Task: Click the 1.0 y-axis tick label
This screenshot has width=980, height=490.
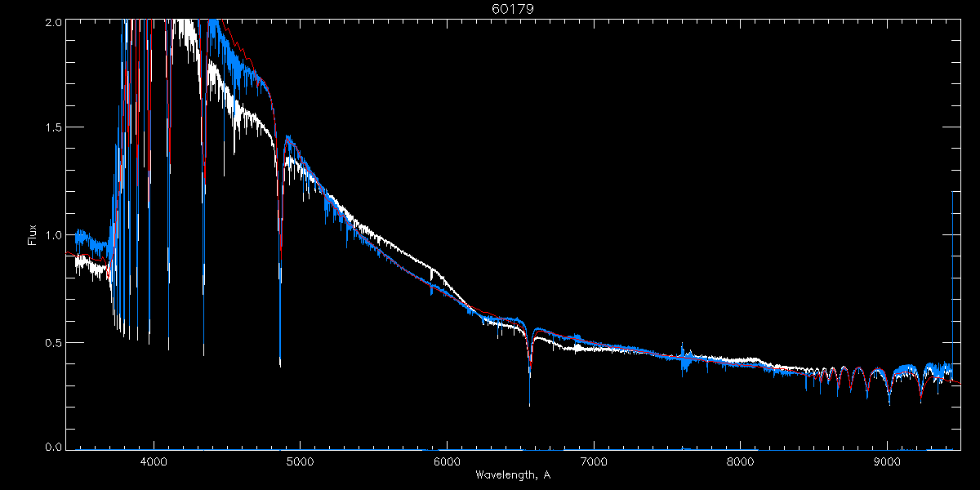Action: pos(53,235)
